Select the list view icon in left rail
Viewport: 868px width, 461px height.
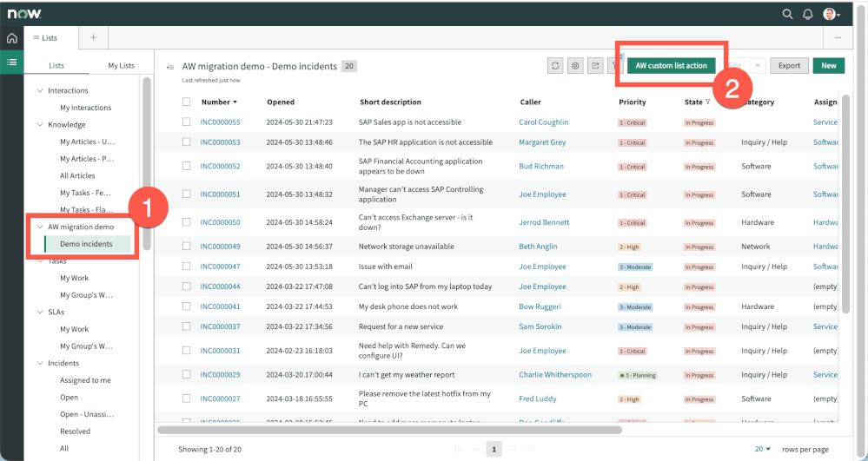coord(12,62)
